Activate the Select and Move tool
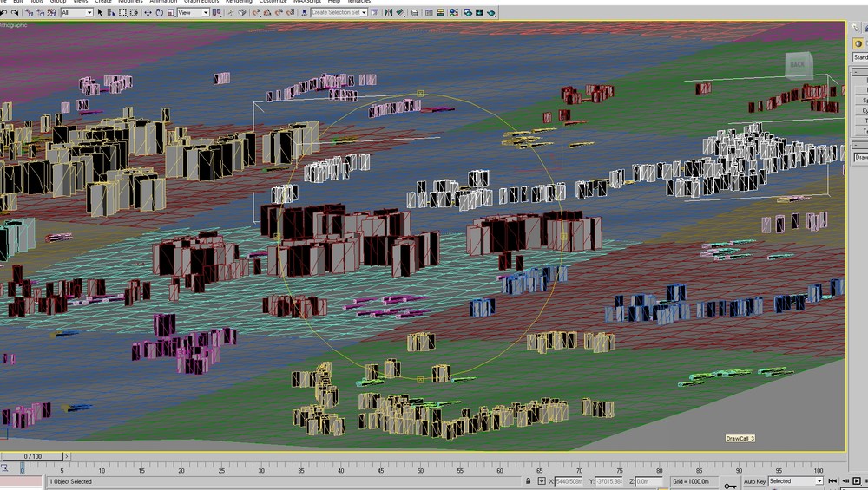The width and height of the screenshot is (868, 490). tap(148, 12)
